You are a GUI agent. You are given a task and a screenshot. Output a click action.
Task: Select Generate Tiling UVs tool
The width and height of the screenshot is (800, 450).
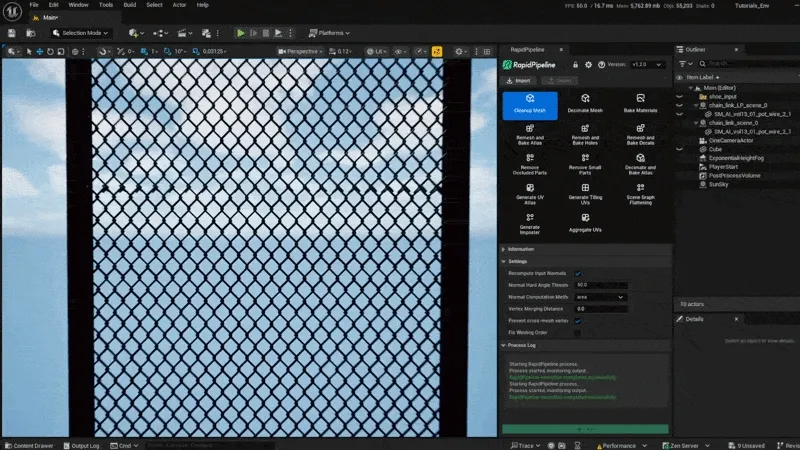pyautogui.click(x=585, y=194)
